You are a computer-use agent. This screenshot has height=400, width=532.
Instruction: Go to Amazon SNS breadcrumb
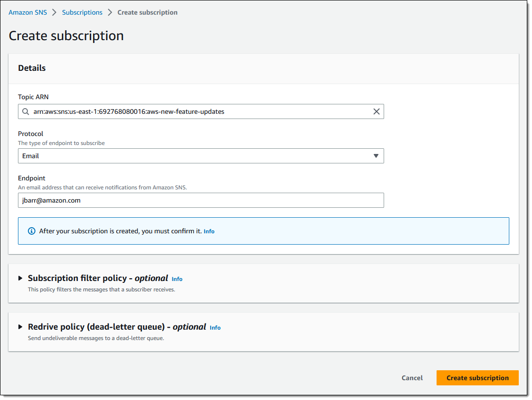tap(28, 13)
